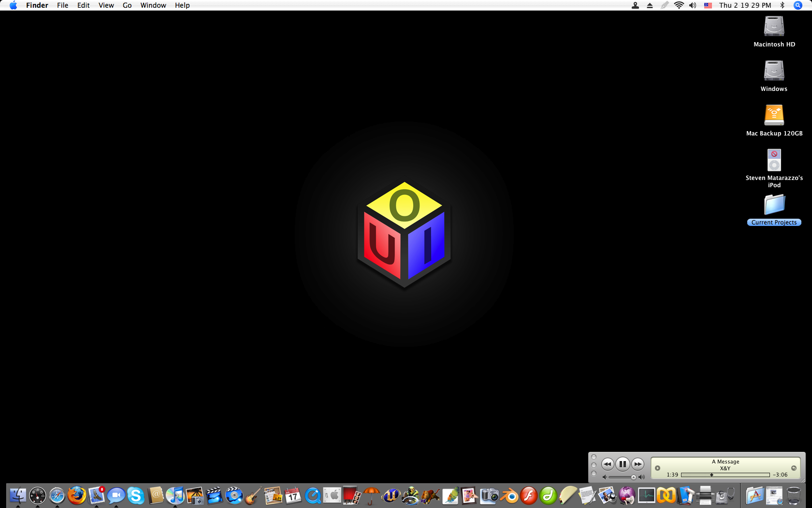Open the Bluetooth status menu
The height and width of the screenshot is (508, 812).
782,5
